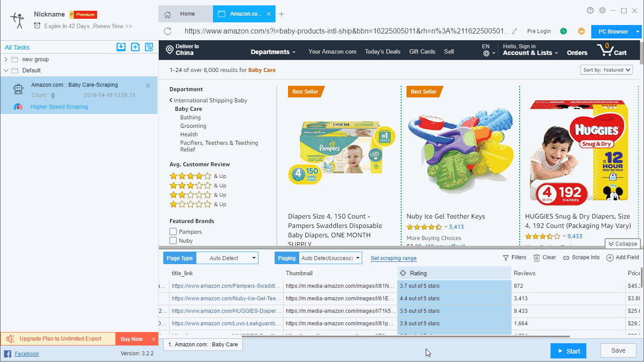Image resolution: width=644 pixels, height=362 pixels.
Task: Open Account & Lists dropdown
Action: click(530, 53)
